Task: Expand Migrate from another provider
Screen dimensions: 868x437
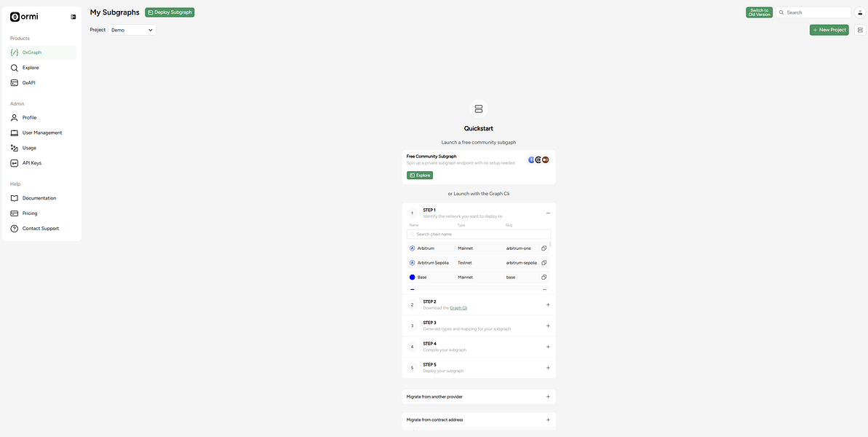Action: (x=548, y=396)
